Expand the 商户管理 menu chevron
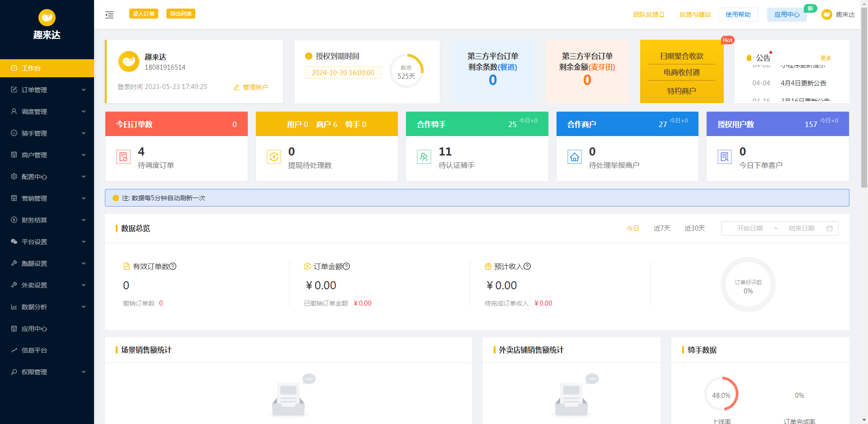The height and width of the screenshot is (424, 868). coord(84,155)
